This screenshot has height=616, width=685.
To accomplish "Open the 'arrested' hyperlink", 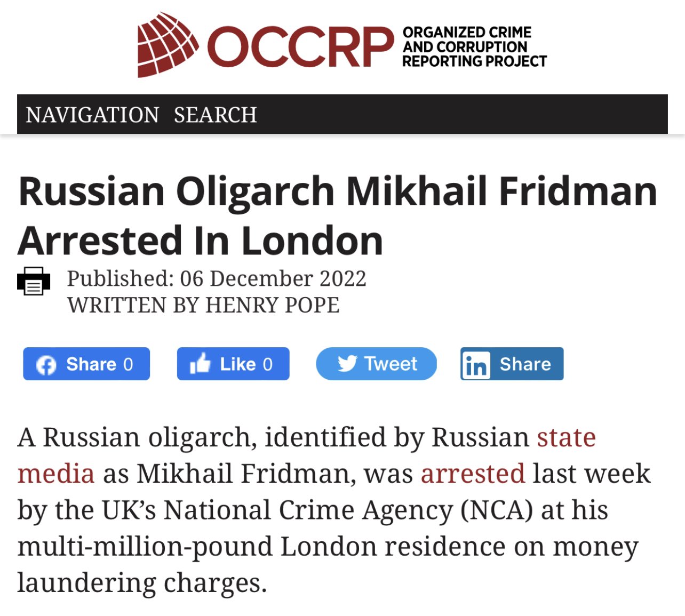I will click(473, 474).
